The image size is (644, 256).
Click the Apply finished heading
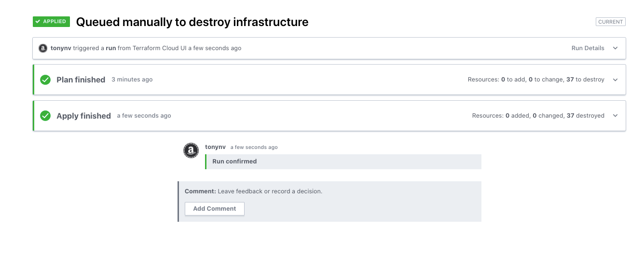pyautogui.click(x=83, y=116)
